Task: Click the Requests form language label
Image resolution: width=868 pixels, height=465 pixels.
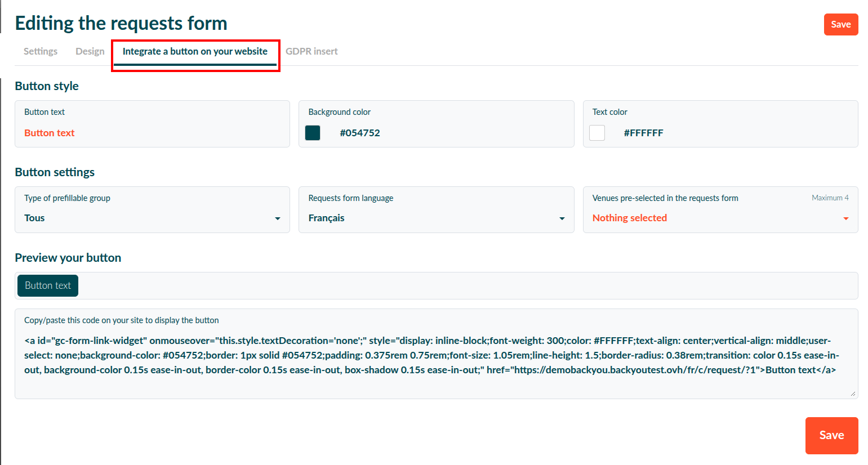Action: pyautogui.click(x=351, y=198)
